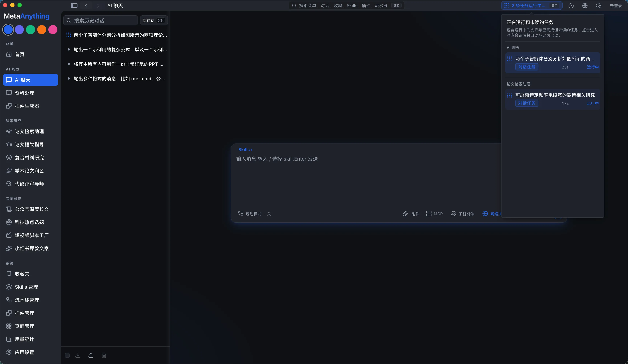
Task: Go to 插件管理 in the sidebar
Action: point(30,313)
